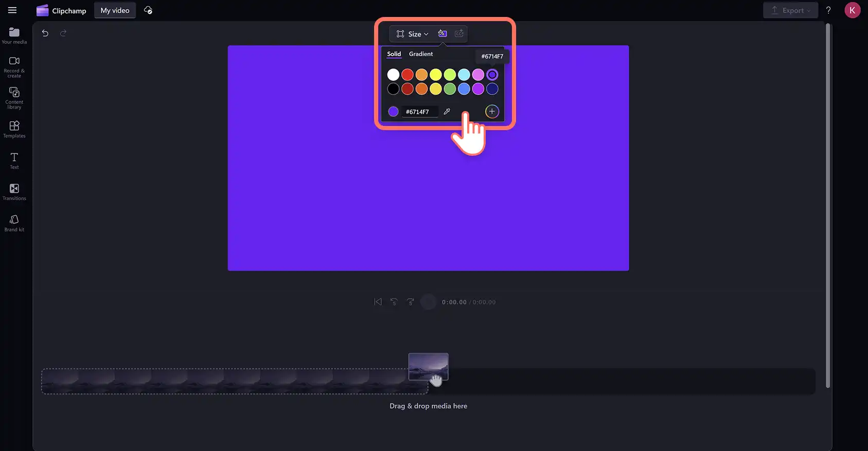Click the current color preview circle

point(393,112)
